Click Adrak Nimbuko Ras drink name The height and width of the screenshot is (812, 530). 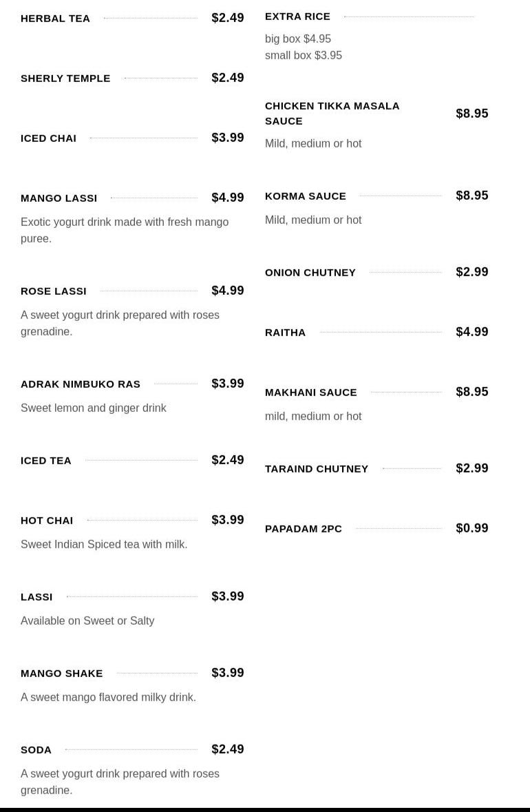pos(81,384)
